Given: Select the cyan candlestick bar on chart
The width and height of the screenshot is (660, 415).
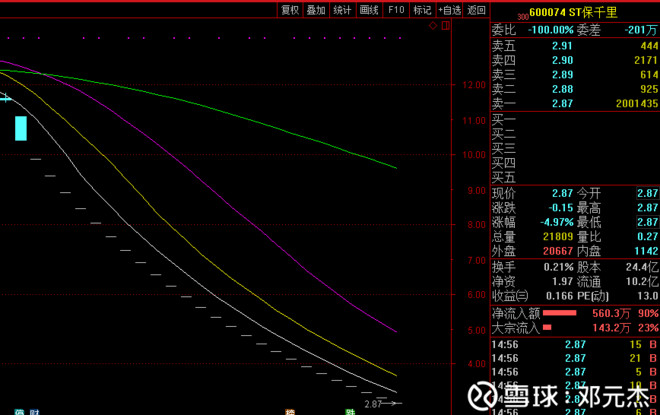Looking at the screenshot, I should [21, 128].
